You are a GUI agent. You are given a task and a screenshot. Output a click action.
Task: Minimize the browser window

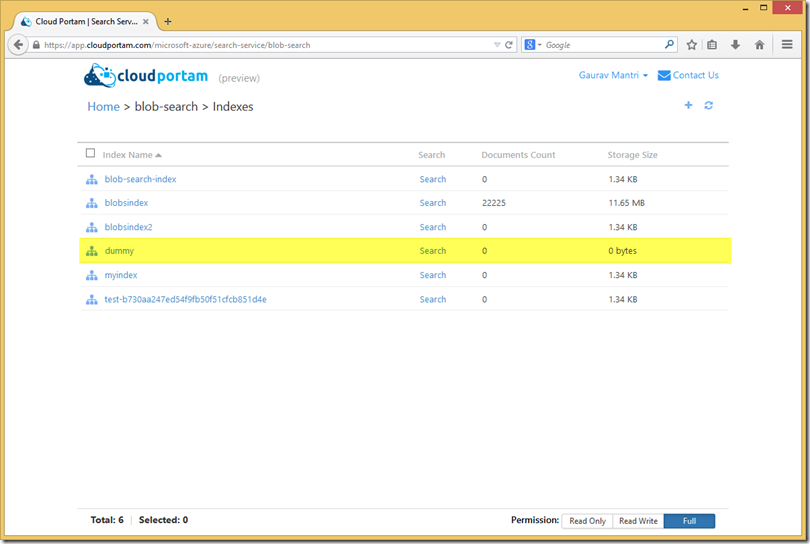pyautogui.click(x=745, y=8)
